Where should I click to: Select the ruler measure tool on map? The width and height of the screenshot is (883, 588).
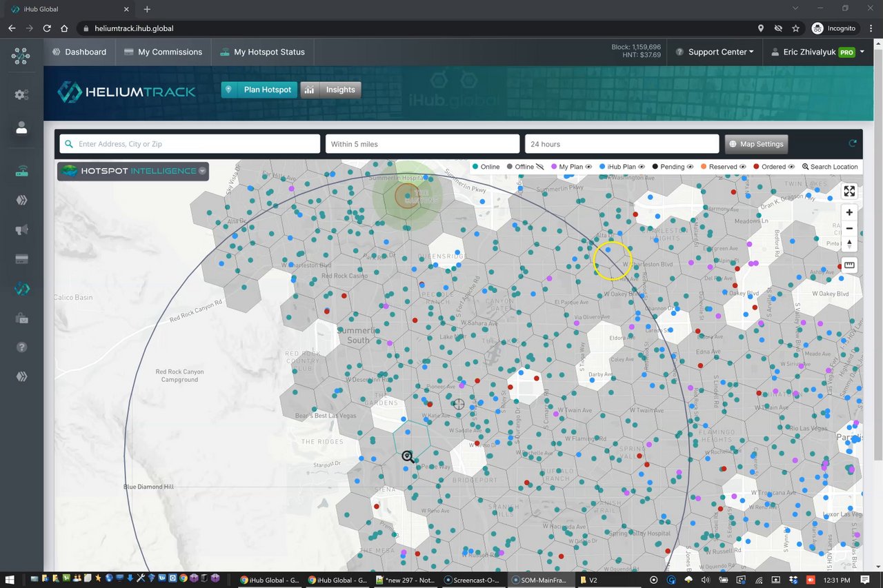(x=849, y=265)
